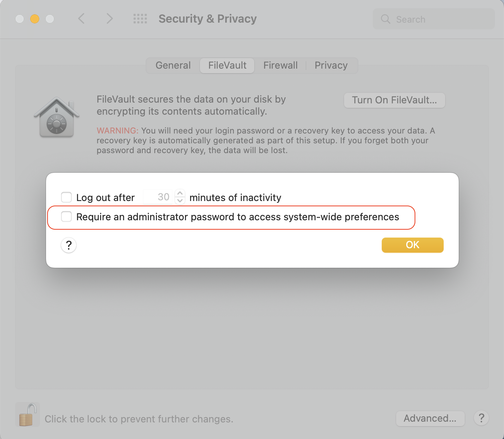The height and width of the screenshot is (439, 504).
Task: Show all preferences grid icon
Action: coord(140,18)
